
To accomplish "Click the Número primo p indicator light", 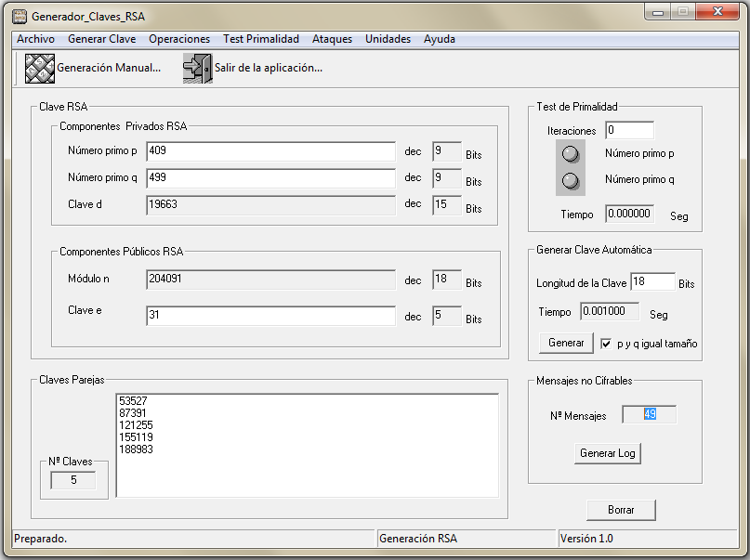I will (571, 154).
